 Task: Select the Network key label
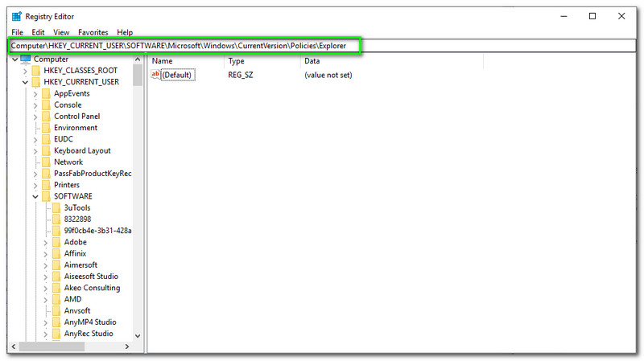tap(68, 162)
